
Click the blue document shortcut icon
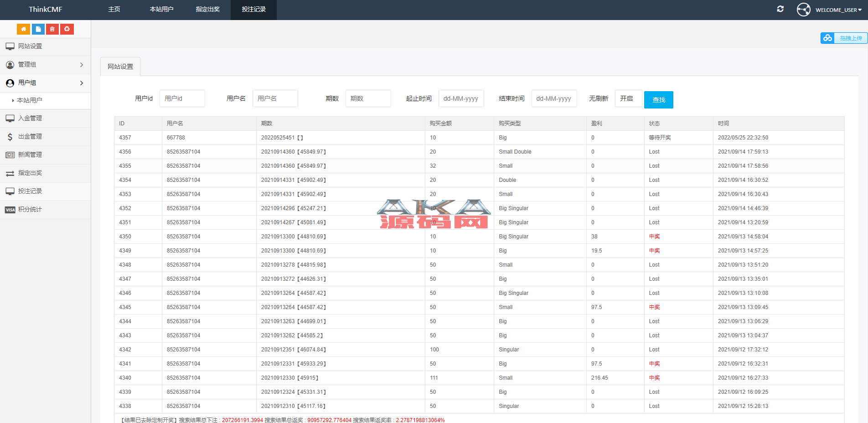(38, 29)
